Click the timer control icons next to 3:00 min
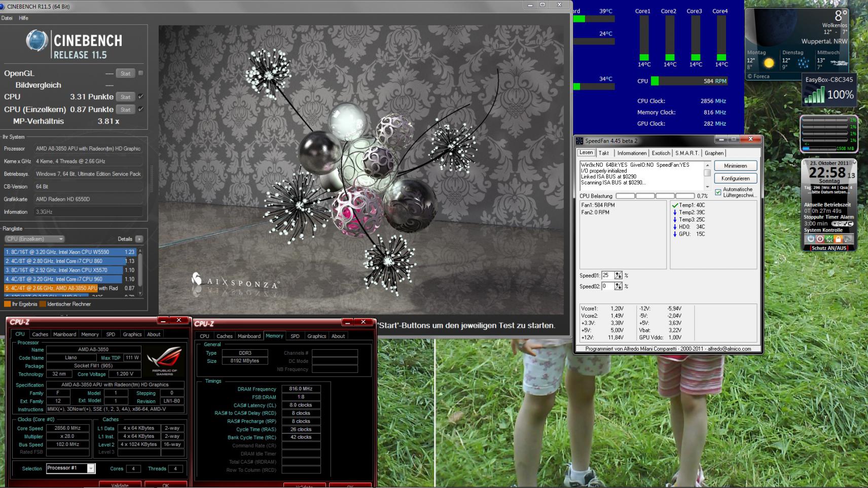 pos(842,223)
